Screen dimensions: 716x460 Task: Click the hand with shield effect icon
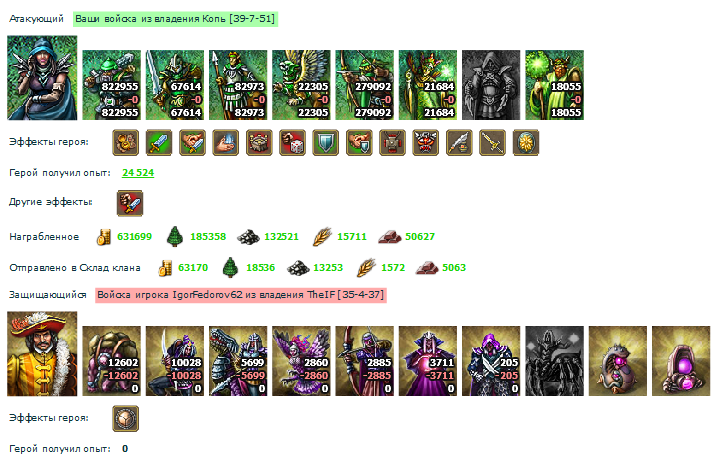(x=359, y=143)
